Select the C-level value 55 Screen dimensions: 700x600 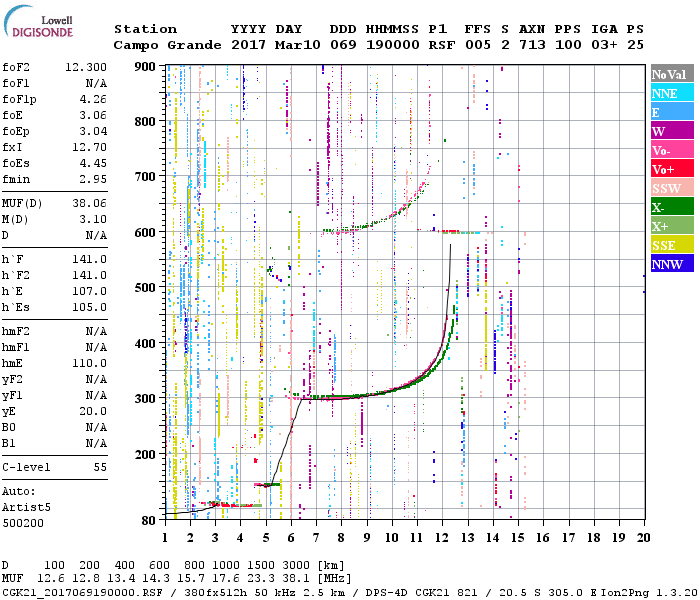point(100,467)
